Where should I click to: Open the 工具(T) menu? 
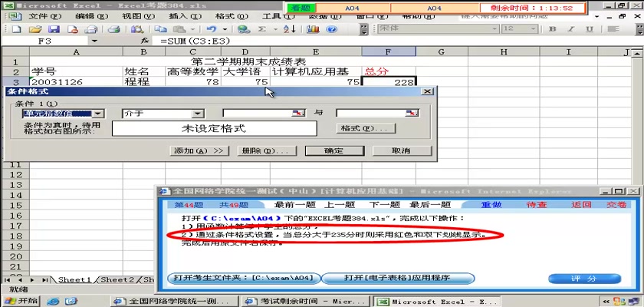[279, 17]
